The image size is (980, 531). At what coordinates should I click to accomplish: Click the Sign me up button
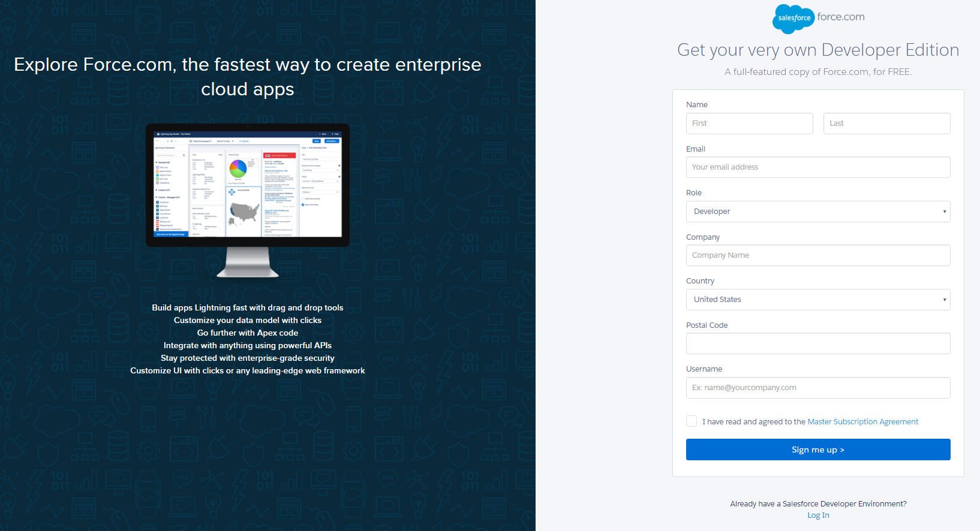[x=818, y=449]
